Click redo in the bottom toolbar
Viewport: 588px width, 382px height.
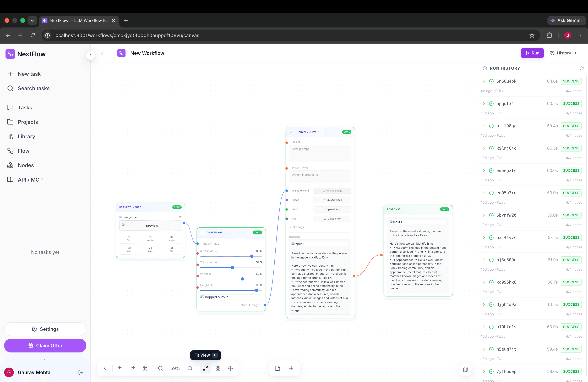(x=133, y=368)
